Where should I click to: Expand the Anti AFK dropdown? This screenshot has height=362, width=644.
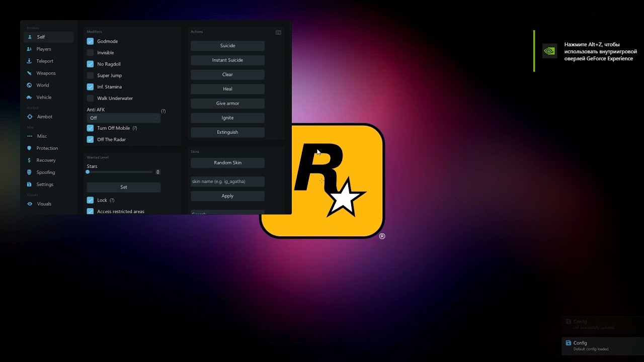click(x=124, y=118)
